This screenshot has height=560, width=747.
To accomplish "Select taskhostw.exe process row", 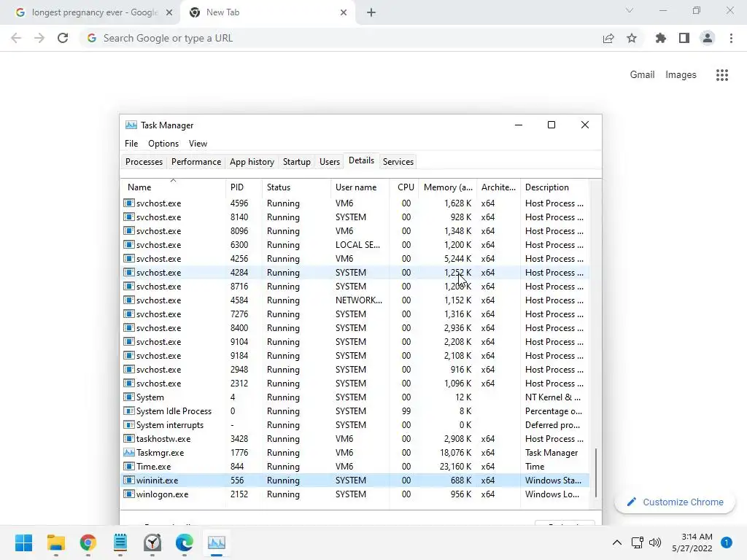I will click(x=355, y=439).
